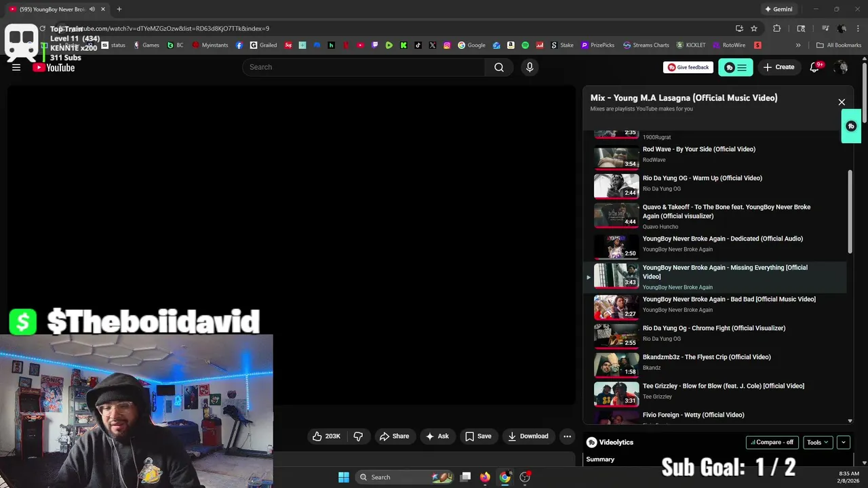Install app icon in address bar
This screenshot has width=868, height=488.
[x=739, y=28]
